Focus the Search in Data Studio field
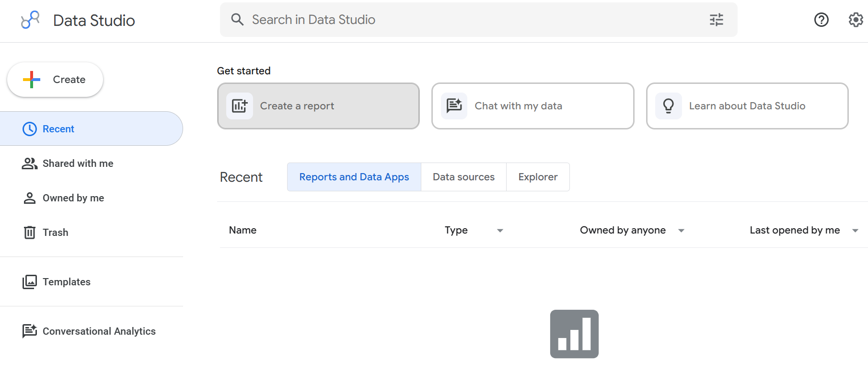 pyautogui.click(x=478, y=20)
